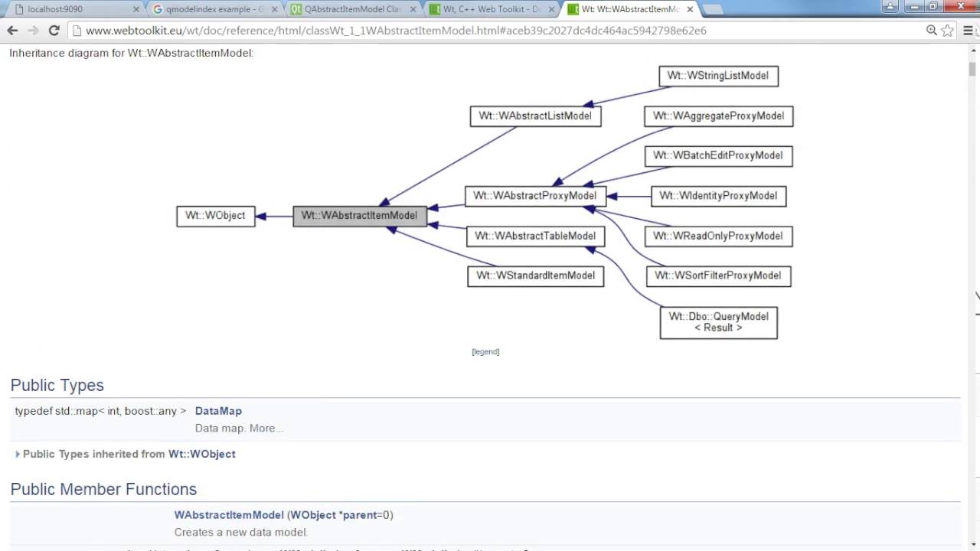Image resolution: width=980 pixels, height=551 pixels.
Task: Open Wt::WAbstractListModel in the diagram
Action: tap(535, 116)
